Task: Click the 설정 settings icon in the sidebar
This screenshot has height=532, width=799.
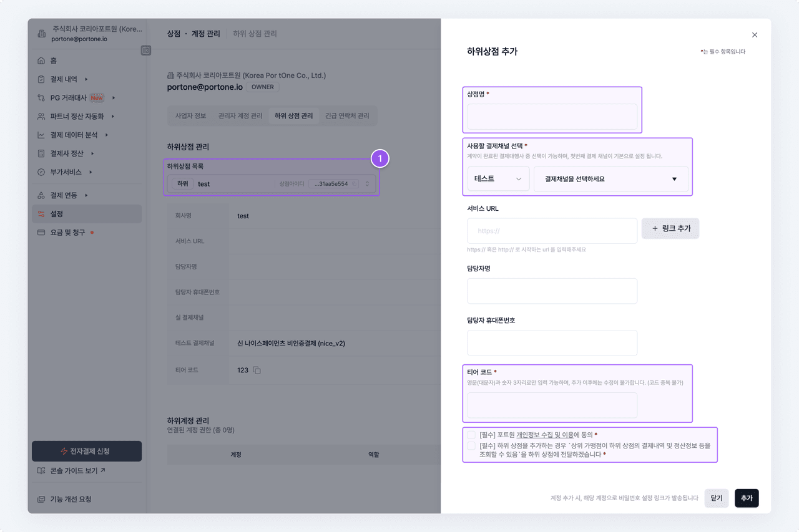Action: [x=41, y=214]
